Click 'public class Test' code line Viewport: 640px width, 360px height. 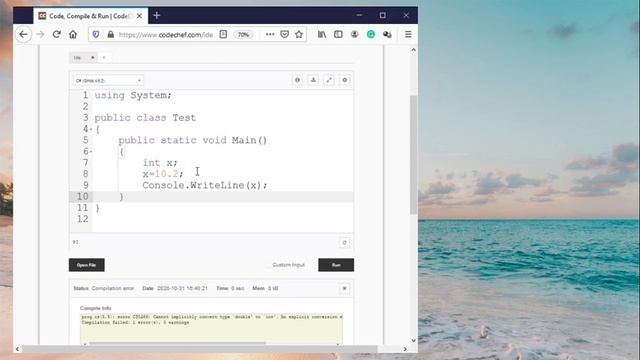point(145,118)
